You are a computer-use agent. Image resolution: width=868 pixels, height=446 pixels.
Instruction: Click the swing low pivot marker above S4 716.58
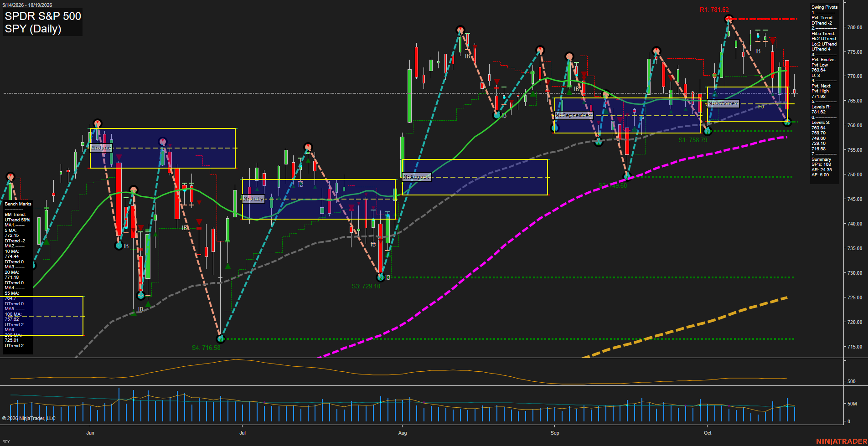[x=221, y=338]
